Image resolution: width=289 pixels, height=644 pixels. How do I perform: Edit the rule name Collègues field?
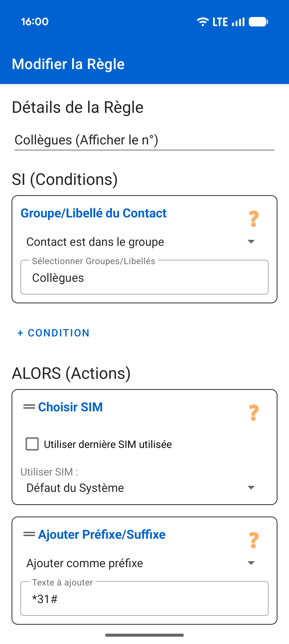[144, 140]
